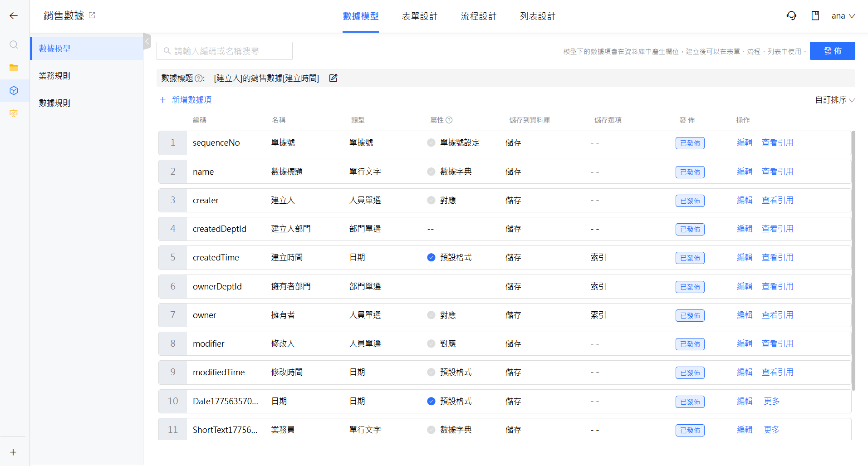Click the search icon in left sidebar
Screen dimensions: 868x466
pos(14,44)
